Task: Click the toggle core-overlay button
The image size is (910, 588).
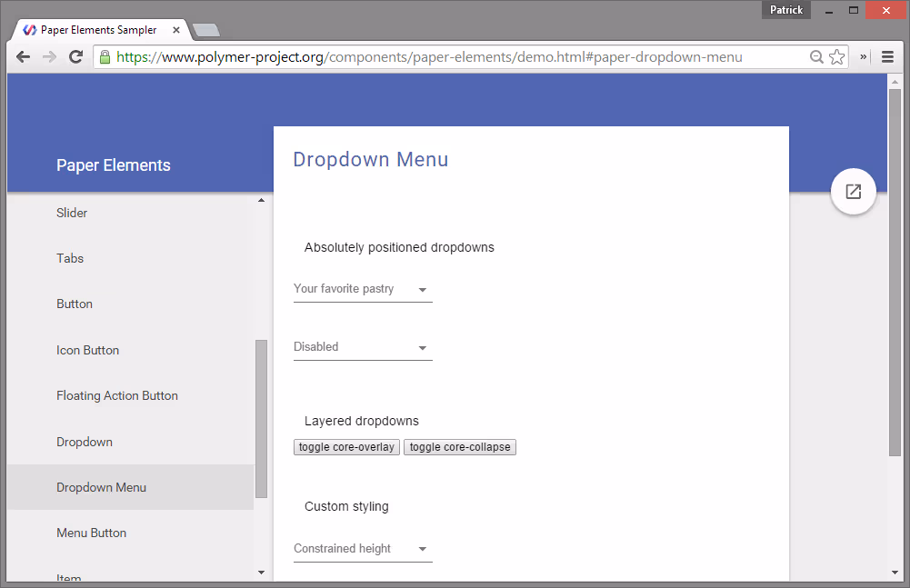Action: (x=346, y=447)
